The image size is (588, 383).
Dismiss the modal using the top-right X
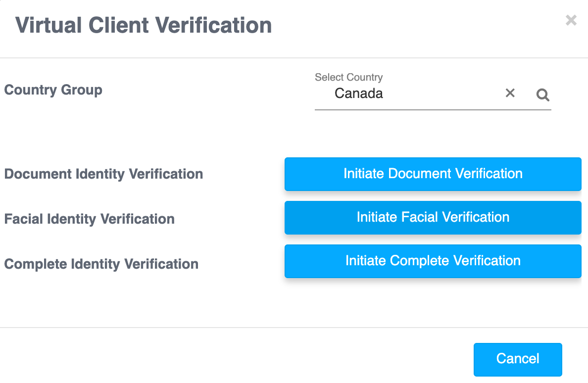571,20
